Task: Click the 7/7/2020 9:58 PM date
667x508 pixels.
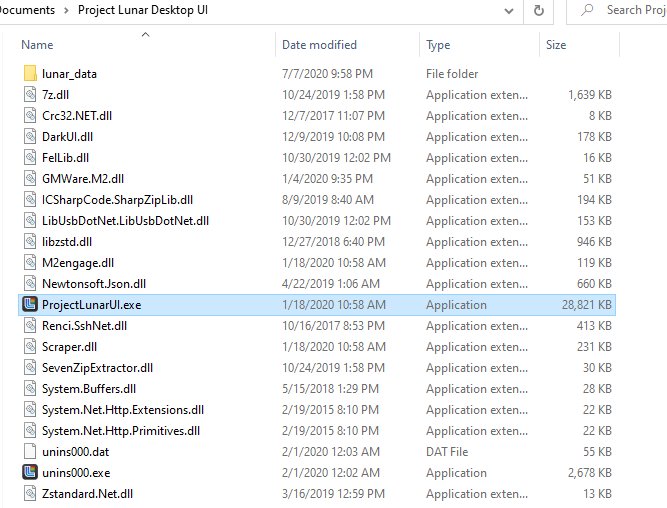Action: tap(327, 74)
